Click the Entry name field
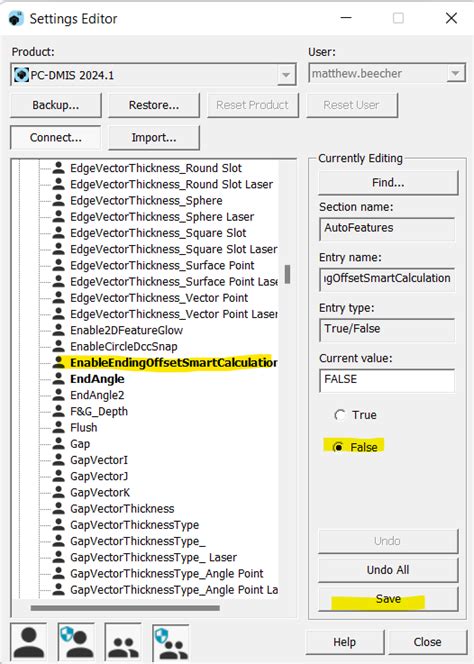Screen dimensions: 474x664 (387, 279)
